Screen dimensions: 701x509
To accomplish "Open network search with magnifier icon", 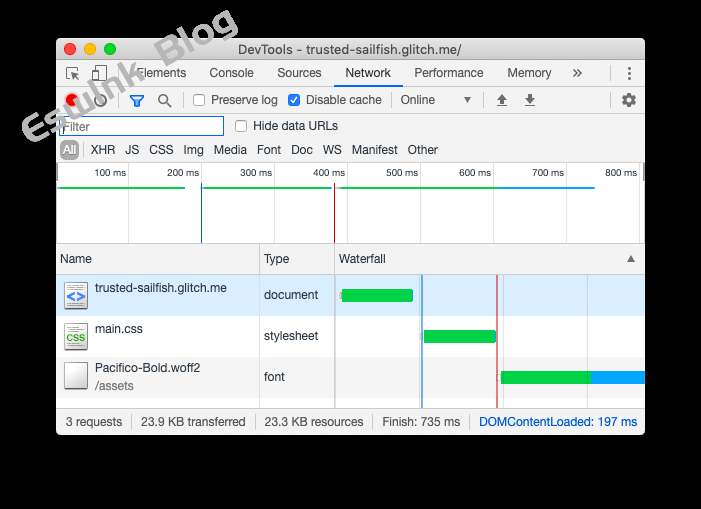I will coord(165,100).
